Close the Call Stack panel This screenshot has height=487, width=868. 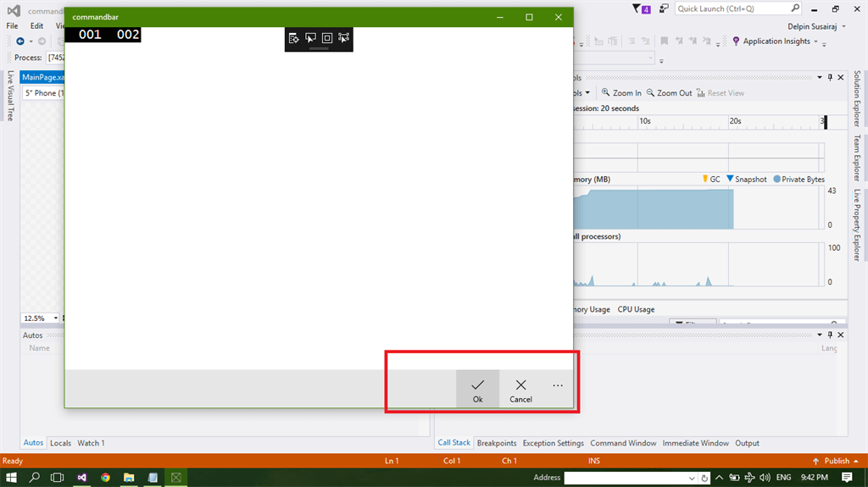coord(840,335)
